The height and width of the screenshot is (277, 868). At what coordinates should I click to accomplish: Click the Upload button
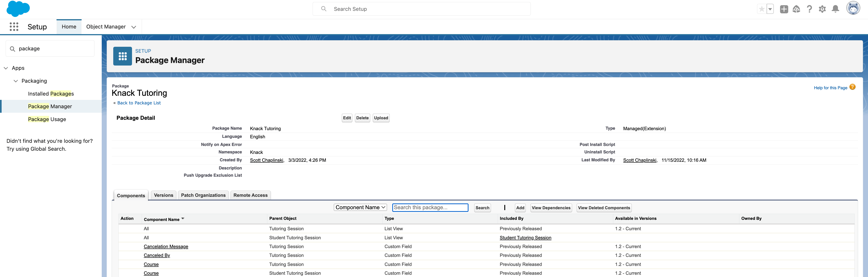point(381,118)
